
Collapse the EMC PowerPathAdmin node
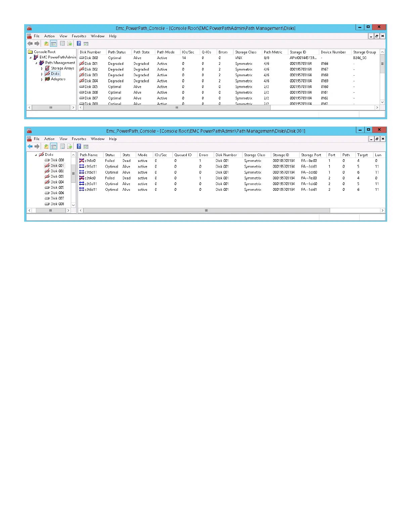click(x=31, y=57)
